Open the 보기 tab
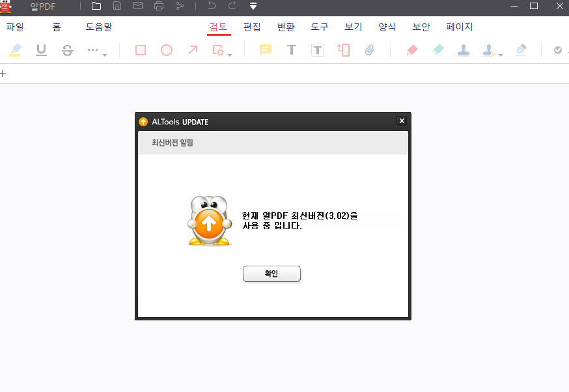The width and height of the screenshot is (569, 392). [354, 27]
